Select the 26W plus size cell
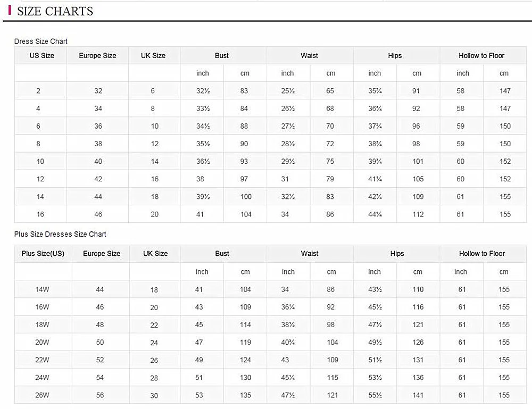532x409 pixels. click(x=42, y=395)
